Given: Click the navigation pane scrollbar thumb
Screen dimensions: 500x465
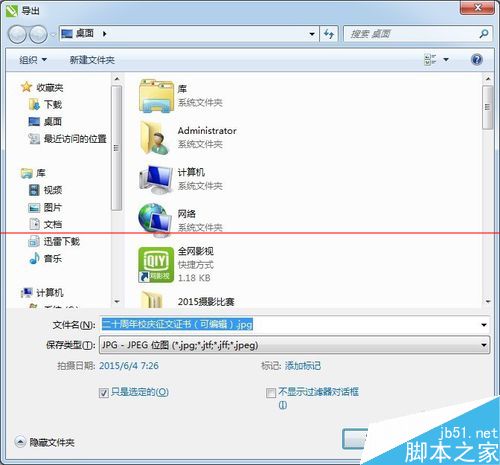Looking at the screenshot, I should (x=116, y=148).
